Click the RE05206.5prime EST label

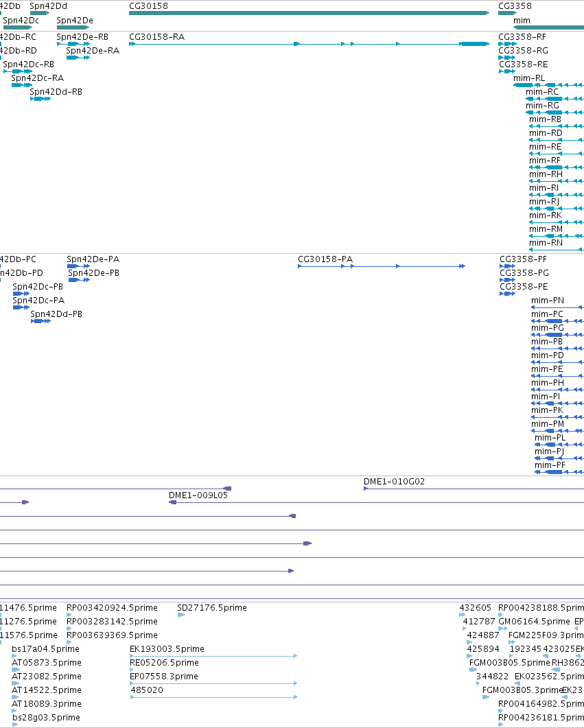point(164,663)
